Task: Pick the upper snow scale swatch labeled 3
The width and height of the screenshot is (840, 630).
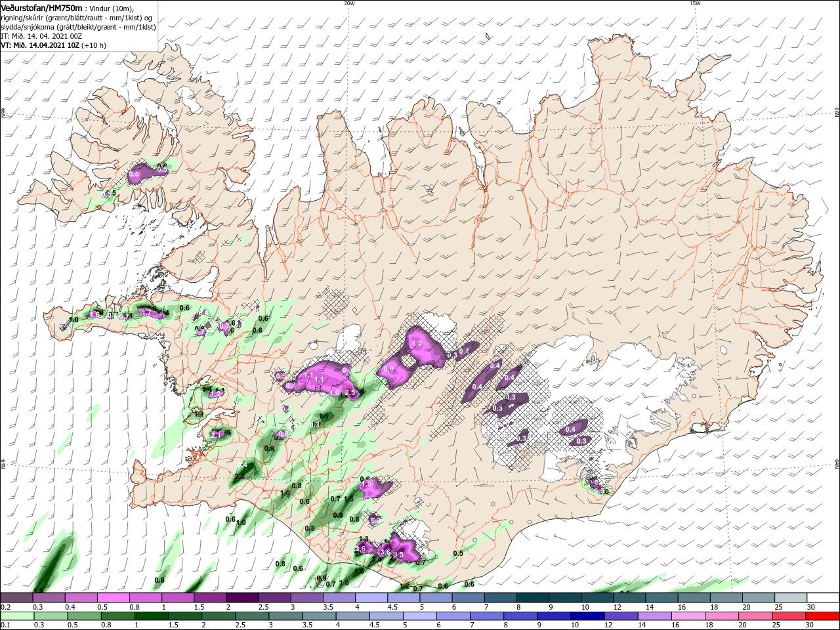Action: pos(306,598)
